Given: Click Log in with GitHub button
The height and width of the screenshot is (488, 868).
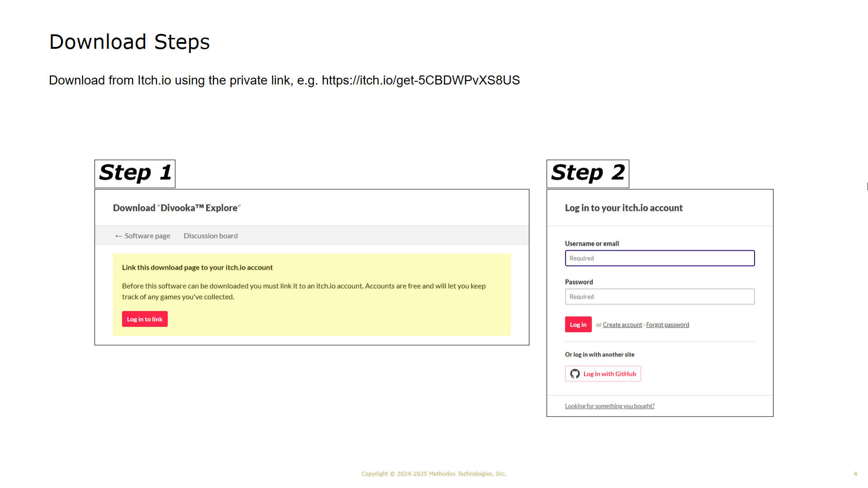Looking at the screenshot, I should click(603, 374).
